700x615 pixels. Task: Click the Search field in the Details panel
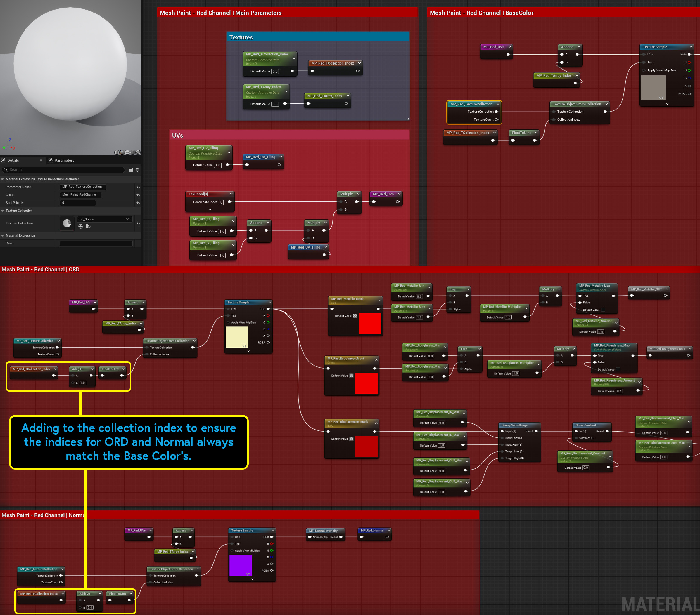(x=41, y=170)
